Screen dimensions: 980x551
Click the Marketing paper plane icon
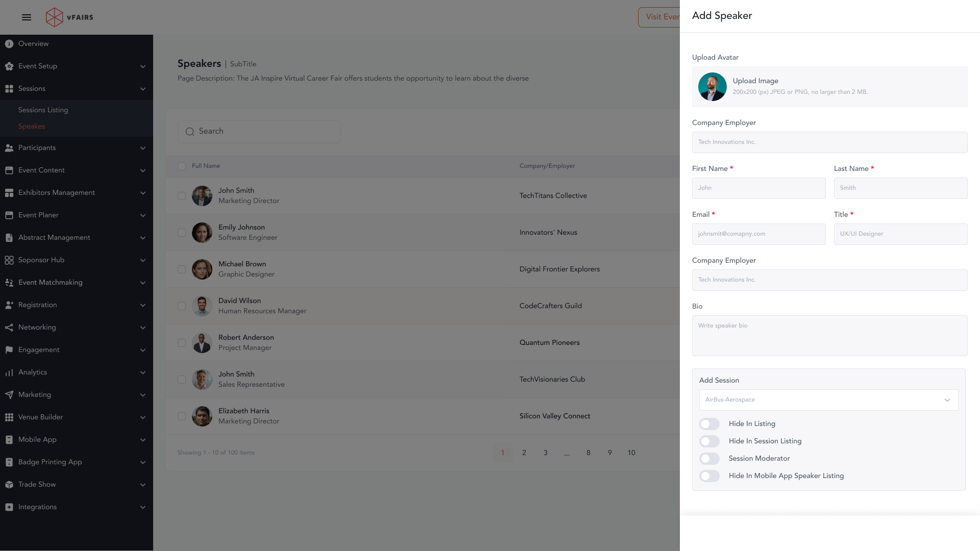pyautogui.click(x=9, y=395)
